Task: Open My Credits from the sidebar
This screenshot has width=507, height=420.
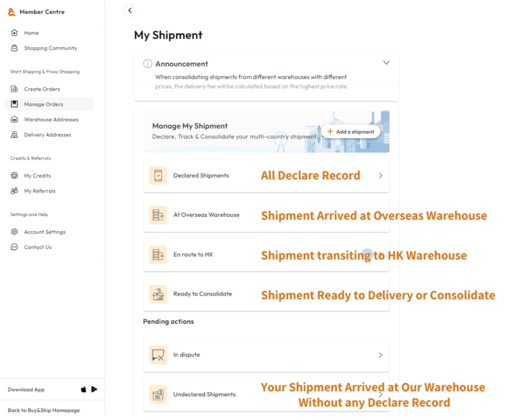Action: tap(37, 176)
